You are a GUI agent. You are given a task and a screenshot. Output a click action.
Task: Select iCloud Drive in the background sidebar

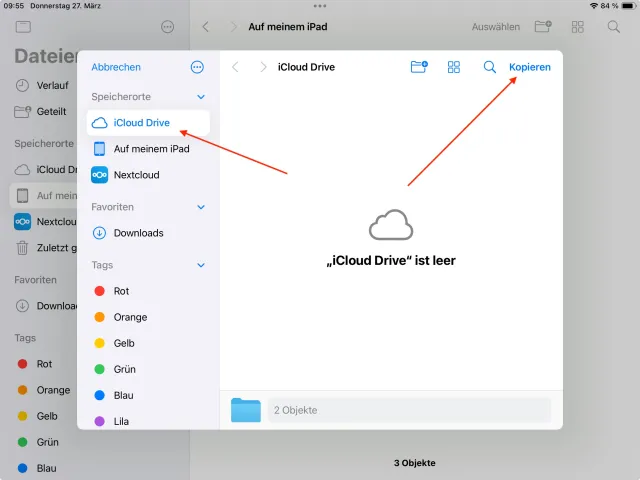[45, 169]
